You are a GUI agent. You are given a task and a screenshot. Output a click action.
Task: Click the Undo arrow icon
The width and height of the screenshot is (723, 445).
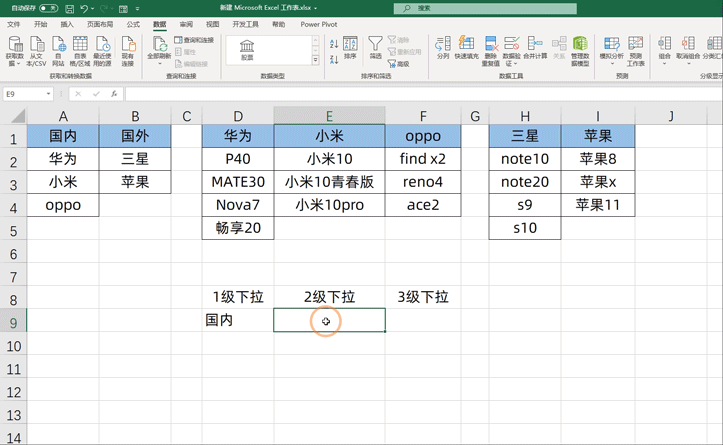83,8
